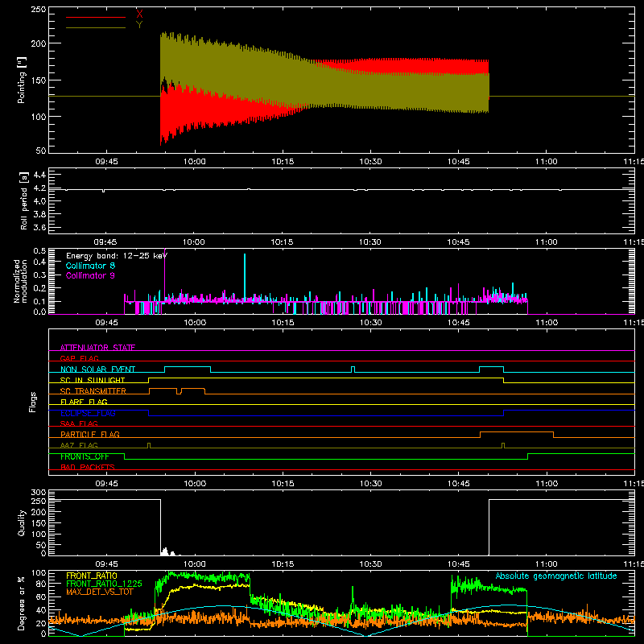The height and width of the screenshot is (644, 644).
Task: Click the 4.4 tick on Roll period axis
Action: (39, 175)
